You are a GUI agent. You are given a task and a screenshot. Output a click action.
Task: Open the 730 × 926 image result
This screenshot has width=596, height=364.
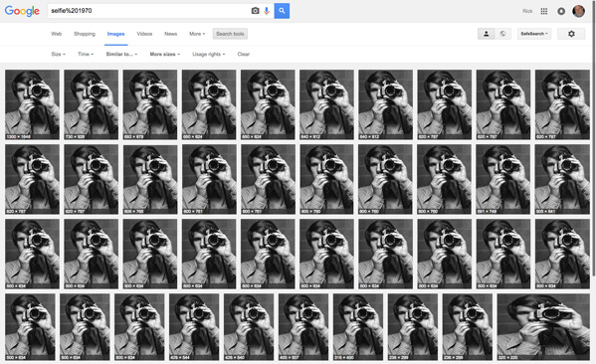tap(92, 104)
